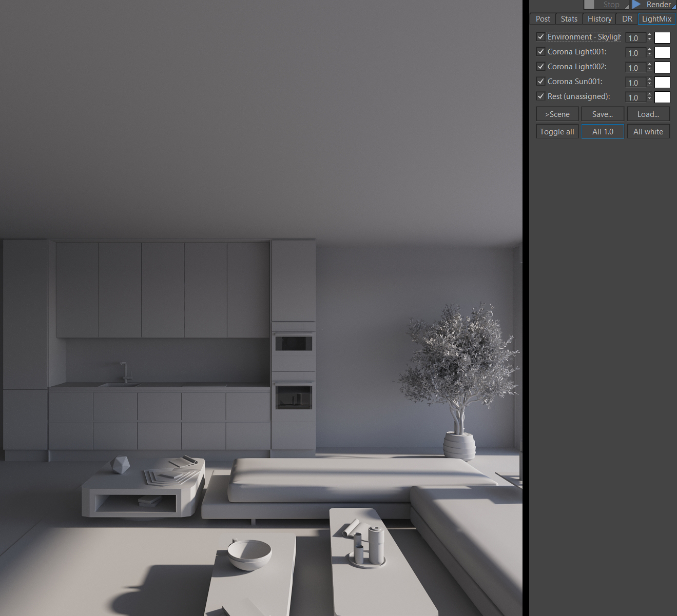Viewport: 677px width, 616px height.
Task: Click the Save... button in LightMix
Action: (x=603, y=114)
